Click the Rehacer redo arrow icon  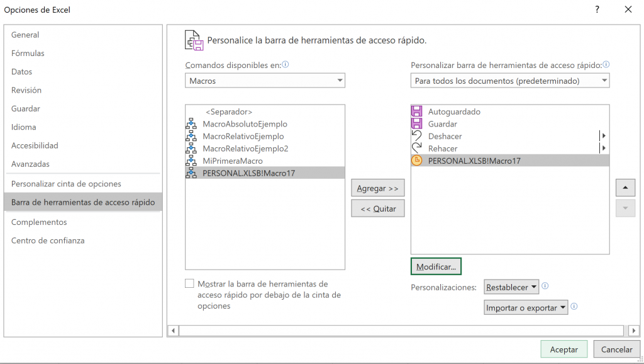(x=417, y=149)
